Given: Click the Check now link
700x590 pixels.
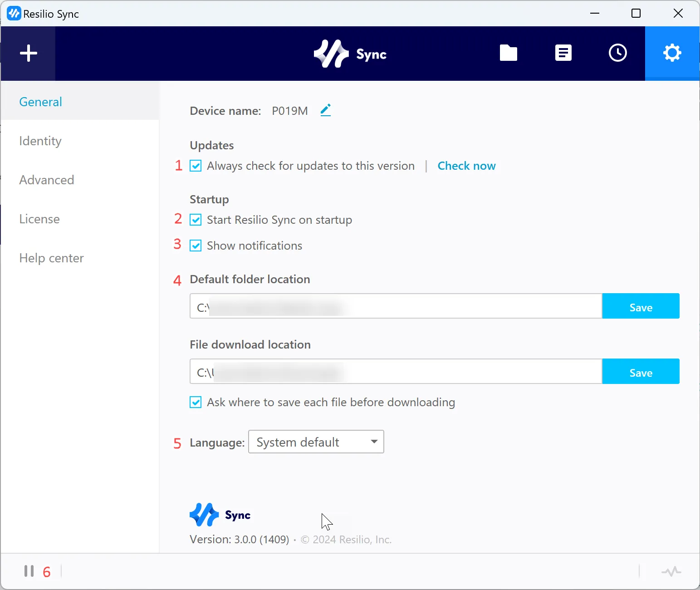Looking at the screenshot, I should click(x=466, y=166).
